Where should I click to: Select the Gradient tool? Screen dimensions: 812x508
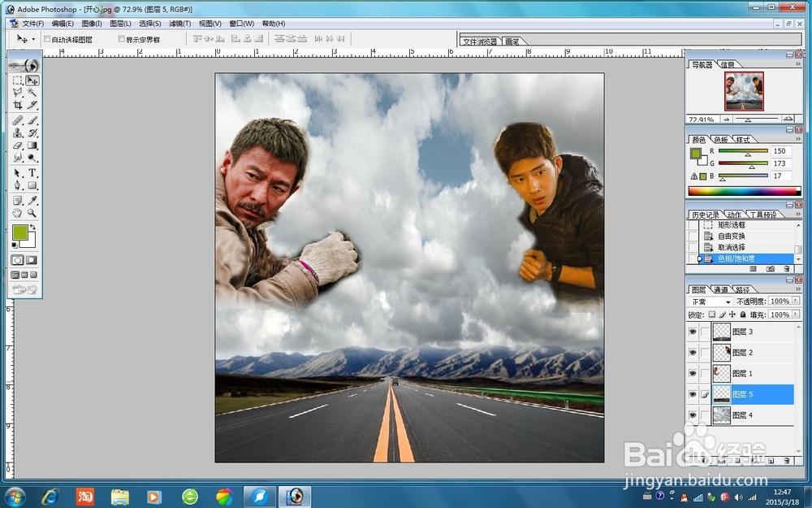point(32,145)
